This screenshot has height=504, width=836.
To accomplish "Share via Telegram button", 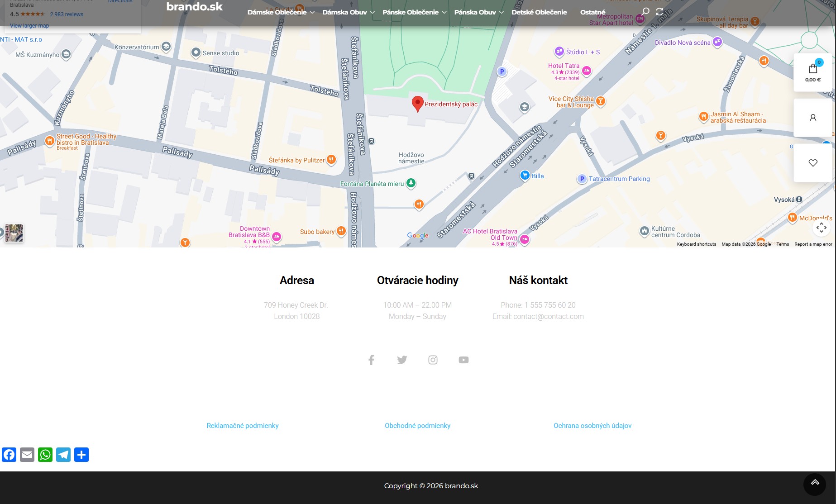I will click(x=63, y=455).
